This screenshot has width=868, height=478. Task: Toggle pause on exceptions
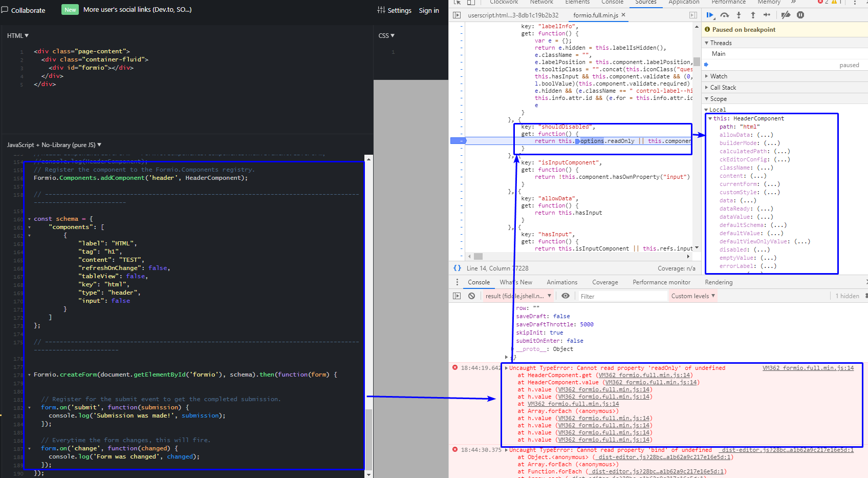coord(800,15)
